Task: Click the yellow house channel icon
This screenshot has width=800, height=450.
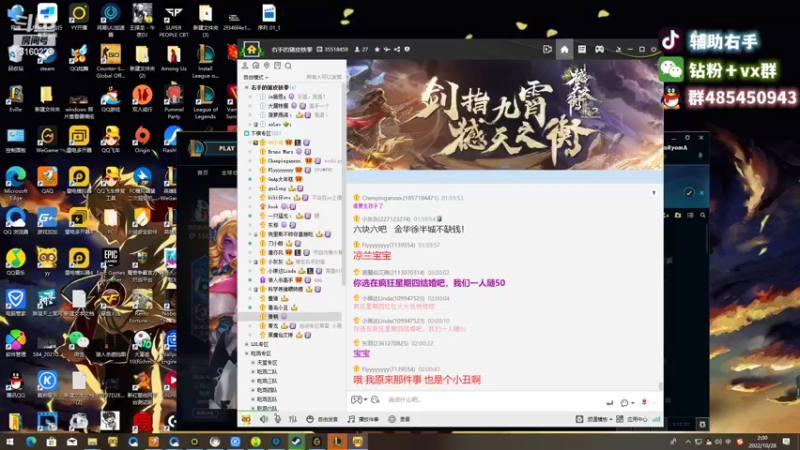Action: click(x=252, y=49)
